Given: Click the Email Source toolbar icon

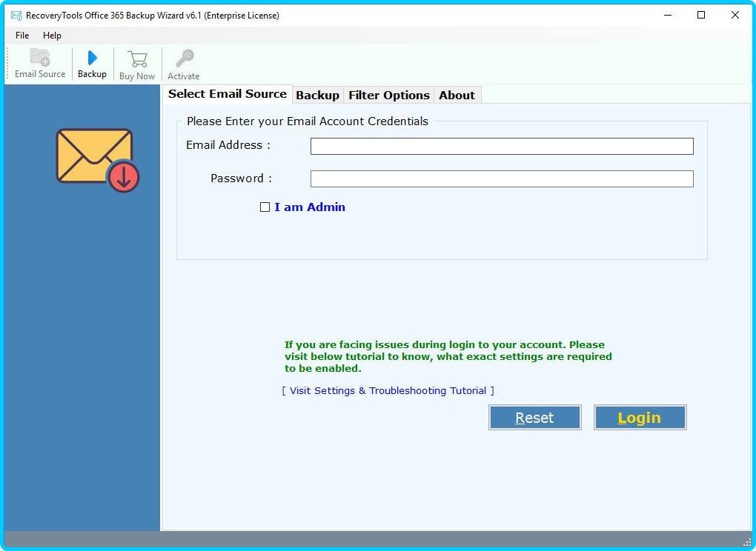Looking at the screenshot, I should coord(40,59).
